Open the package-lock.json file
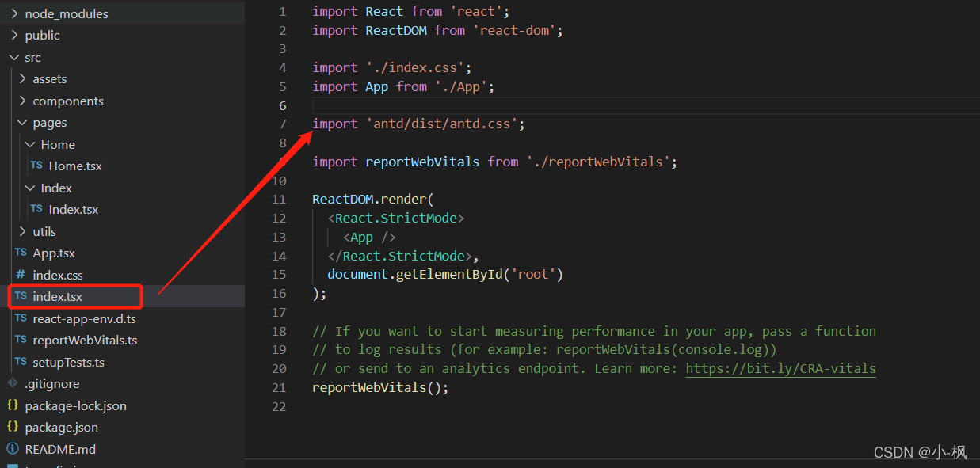This screenshot has height=468, width=980. tap(75, 405)
